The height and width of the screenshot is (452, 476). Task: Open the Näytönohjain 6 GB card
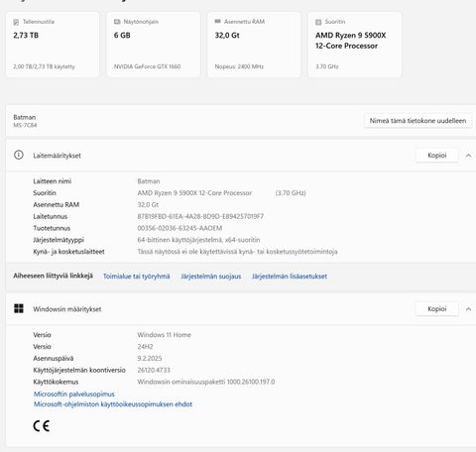click(x=154, y=45)
